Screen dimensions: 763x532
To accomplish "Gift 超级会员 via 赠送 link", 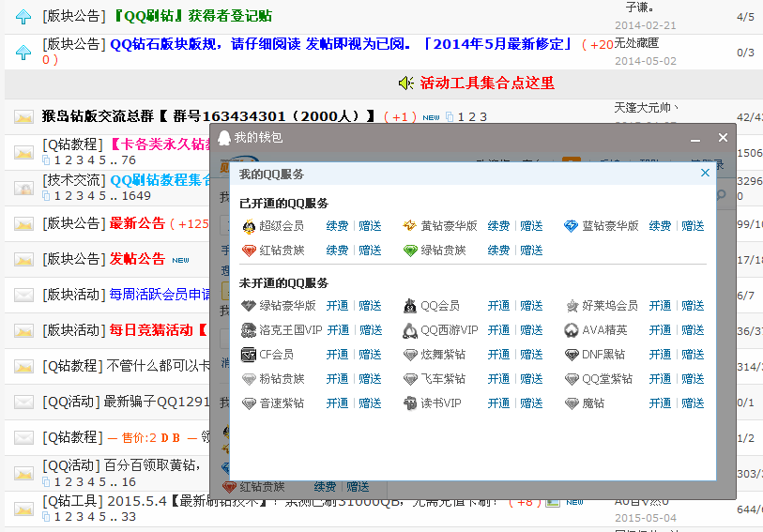I will [370, 226].
